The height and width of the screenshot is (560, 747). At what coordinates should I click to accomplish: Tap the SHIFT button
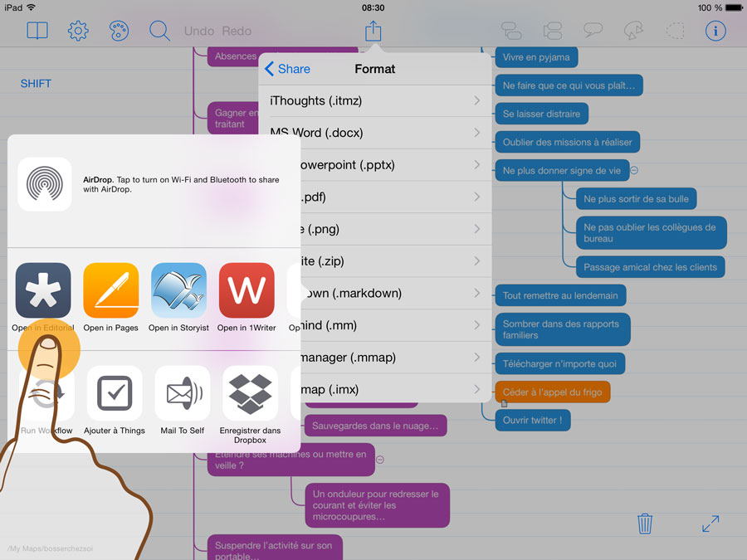[x=36, y=84]
